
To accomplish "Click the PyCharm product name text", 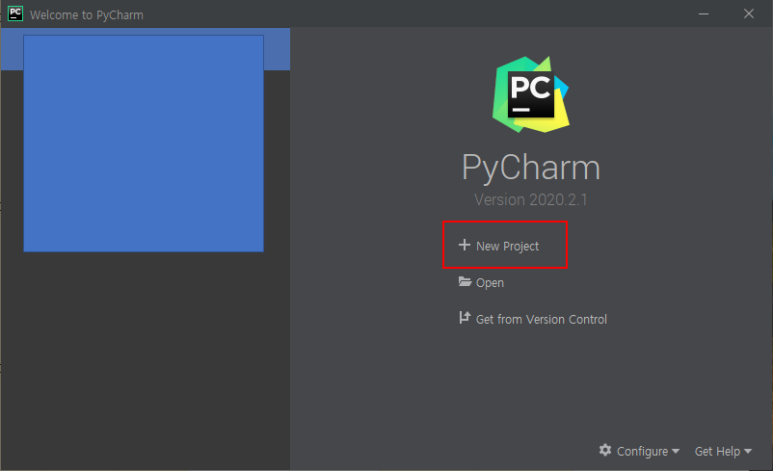I will point(531,168).
